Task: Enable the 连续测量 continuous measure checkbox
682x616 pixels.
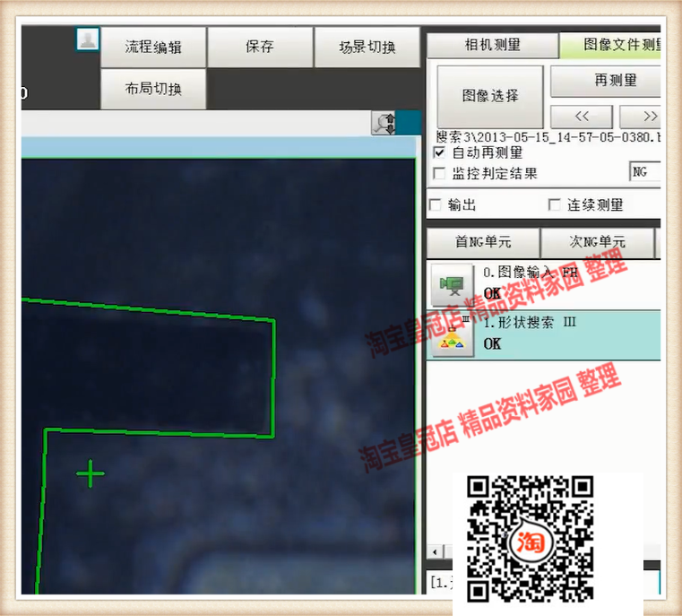Action: click(x=555, y=204)
